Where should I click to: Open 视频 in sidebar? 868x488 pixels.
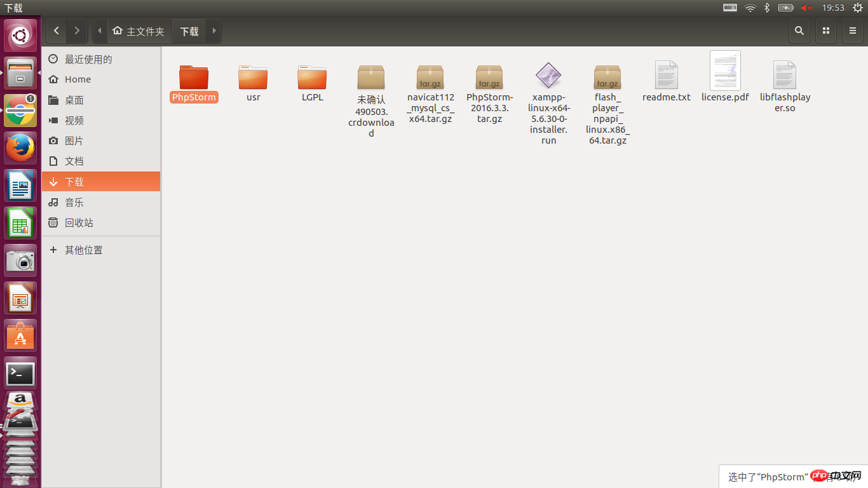pyautogui.click(x=101, y=120)
